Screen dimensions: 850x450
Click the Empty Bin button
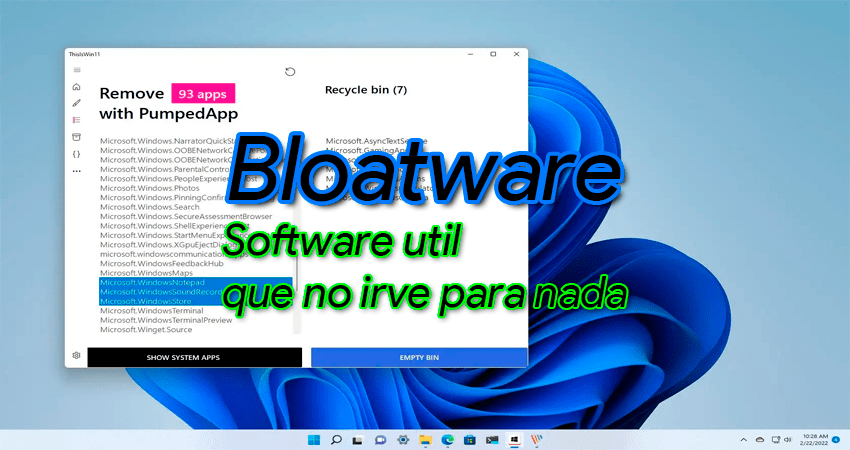(x=418, y=357)
